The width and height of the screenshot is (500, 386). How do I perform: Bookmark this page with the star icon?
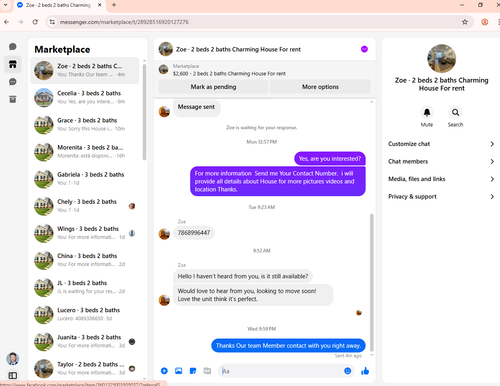pyautogui.click(x=465, y=22)
